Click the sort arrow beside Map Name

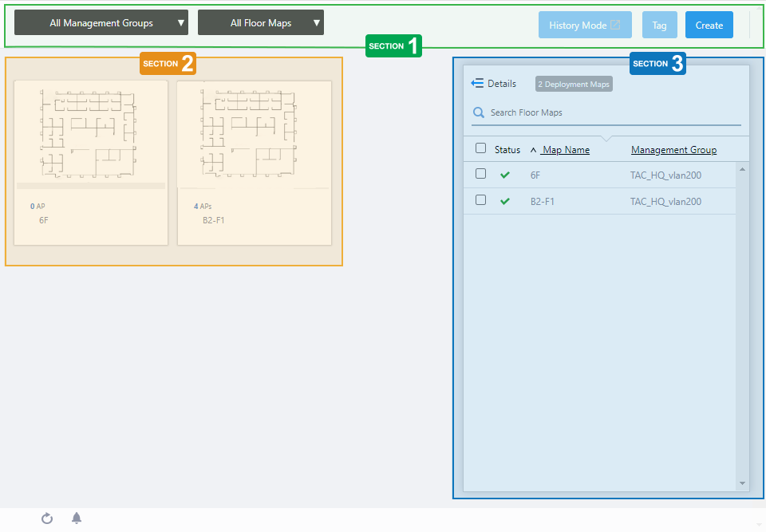[533, 150]
